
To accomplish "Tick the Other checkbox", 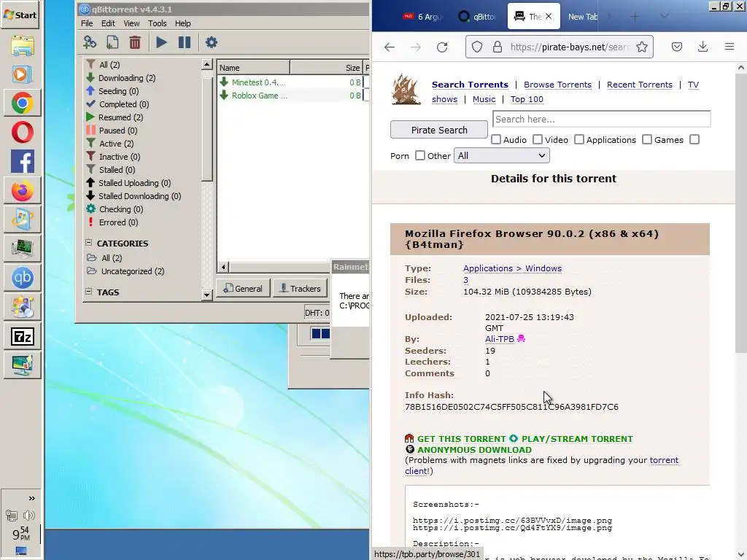I will click(419, 156).
